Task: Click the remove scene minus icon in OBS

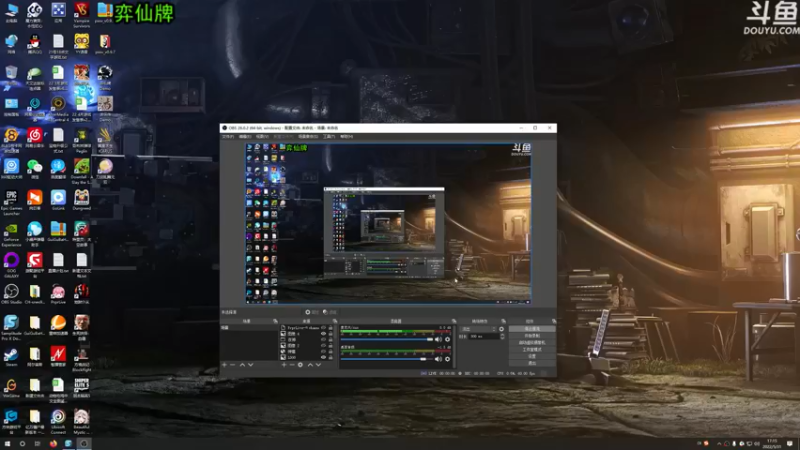Action: (233, 365)
